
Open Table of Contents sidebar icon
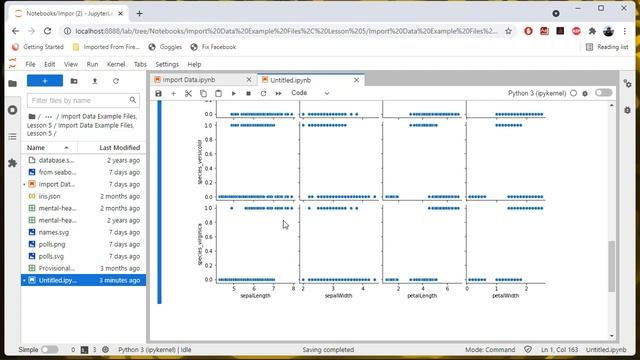[13, 136]
